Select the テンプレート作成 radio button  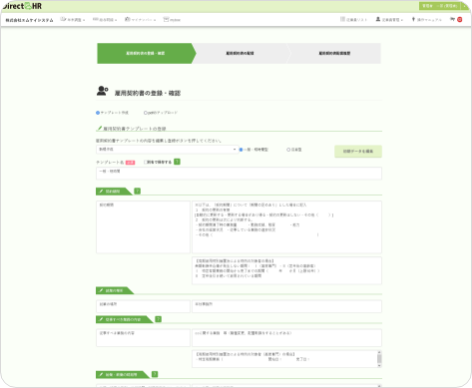tap(98, 113)
